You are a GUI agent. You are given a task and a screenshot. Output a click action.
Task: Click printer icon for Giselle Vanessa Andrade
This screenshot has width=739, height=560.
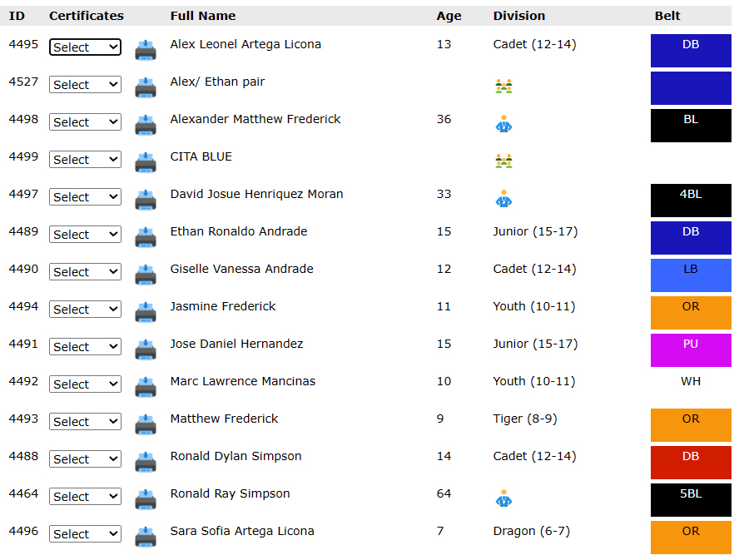tap(146, 274)
